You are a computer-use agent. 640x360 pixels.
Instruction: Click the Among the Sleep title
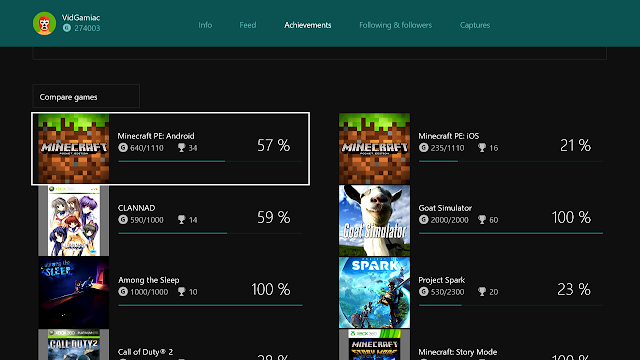pos(149,280)
